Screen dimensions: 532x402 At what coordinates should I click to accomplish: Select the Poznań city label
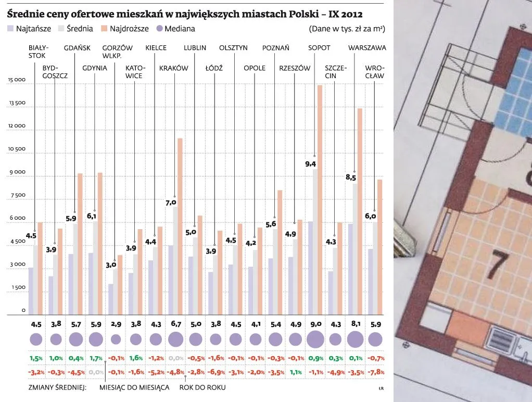pyautogui.click(x=276, y=47)
